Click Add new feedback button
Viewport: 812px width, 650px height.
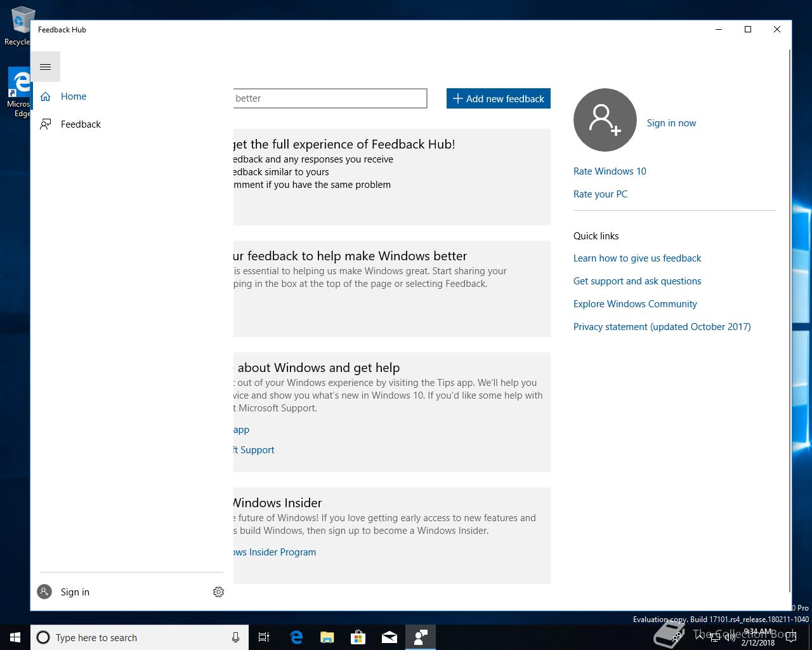[499, 98]
